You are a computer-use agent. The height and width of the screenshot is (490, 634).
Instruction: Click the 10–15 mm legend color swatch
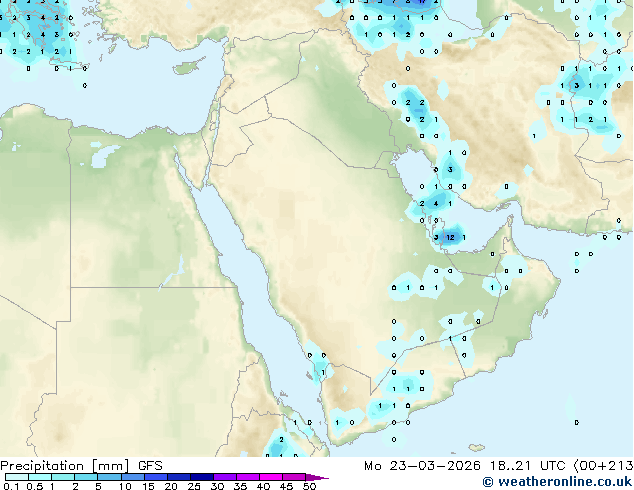click(x=132, y=477)
